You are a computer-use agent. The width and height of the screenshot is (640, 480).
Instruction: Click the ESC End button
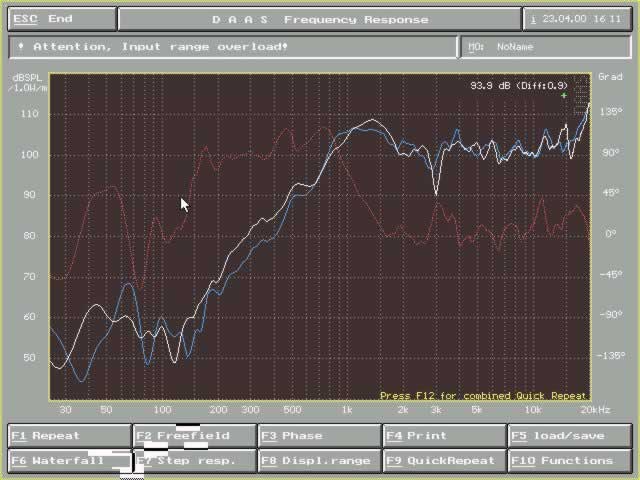[61, 19]
